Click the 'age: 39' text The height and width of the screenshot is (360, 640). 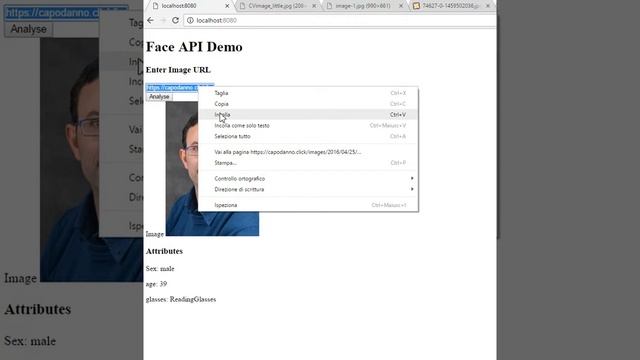pos(156,284)
